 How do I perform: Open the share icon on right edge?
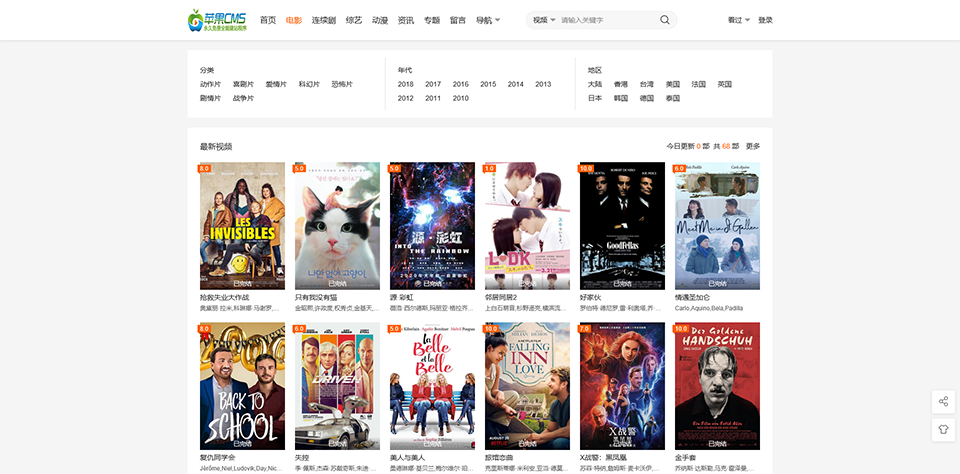tap(943, 402)
